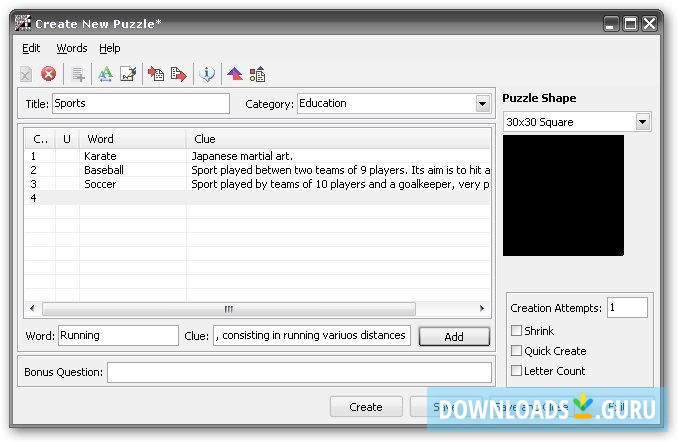This screenshot has width=678, height=442.
Task: Click the app icon in the title bar
Action: click(22, 23)
